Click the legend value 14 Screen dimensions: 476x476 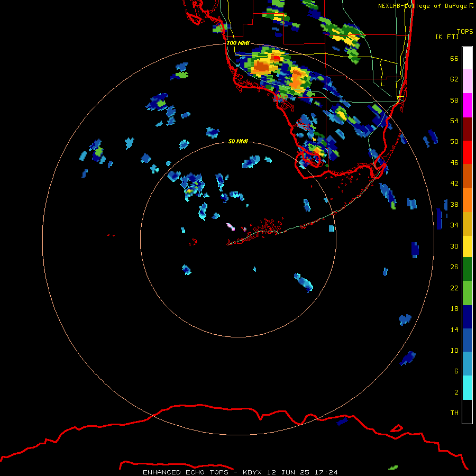coord(454,329)
